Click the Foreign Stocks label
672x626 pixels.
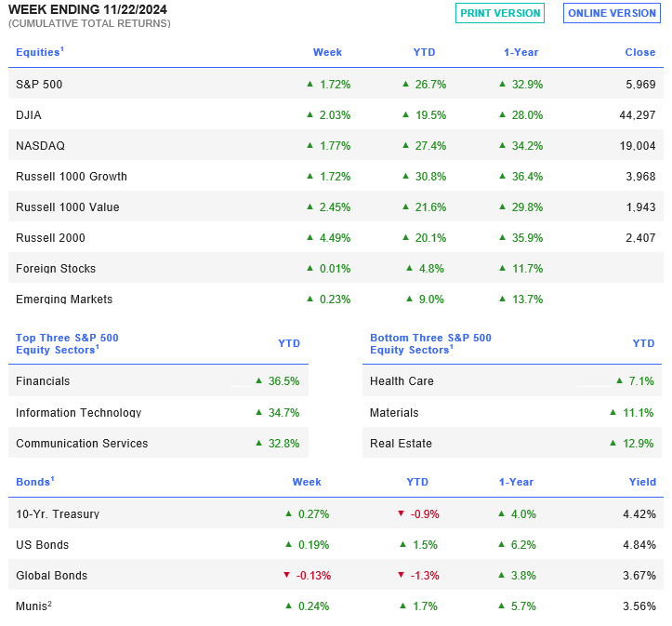(x=56, y=269)
